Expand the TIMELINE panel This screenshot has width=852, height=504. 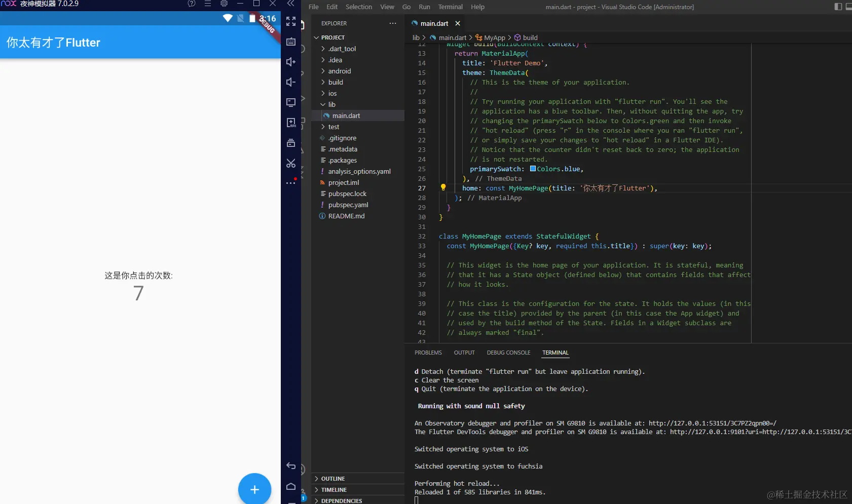coord(358,490)
